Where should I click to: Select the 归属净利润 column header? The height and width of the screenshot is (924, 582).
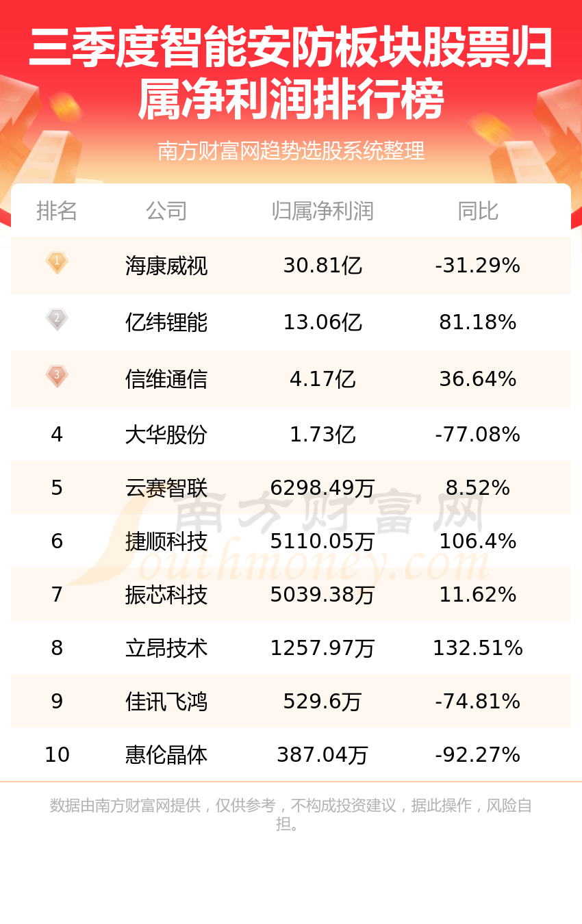coord(322,211)
